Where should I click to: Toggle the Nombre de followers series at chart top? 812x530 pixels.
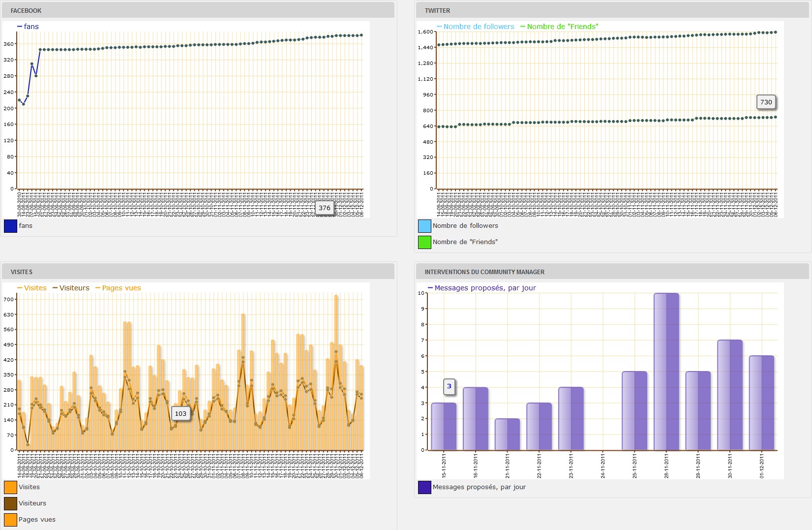(475, 27)
